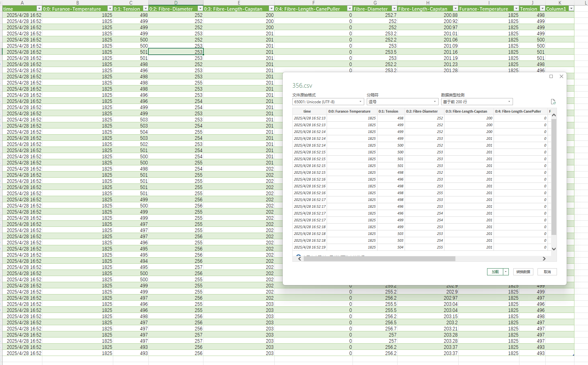Click the '文件原始格式' label in the dialog
This screenshot has width=588, height=365.
(x=304, y=95)
